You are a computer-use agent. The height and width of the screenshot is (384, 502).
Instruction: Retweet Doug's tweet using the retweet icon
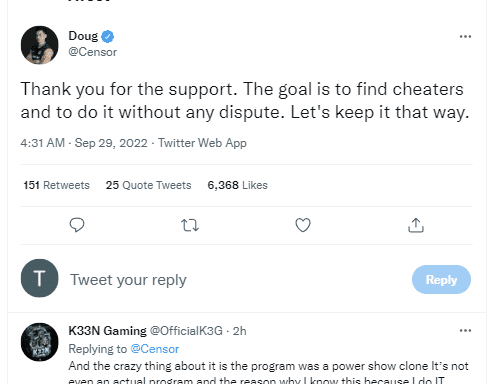click(190, 225)
